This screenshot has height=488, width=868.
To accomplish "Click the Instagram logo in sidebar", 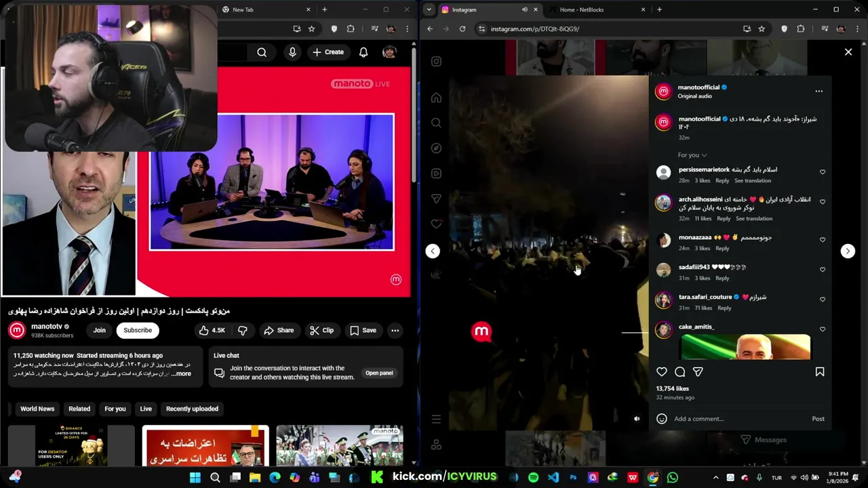I will click(436, 62).
